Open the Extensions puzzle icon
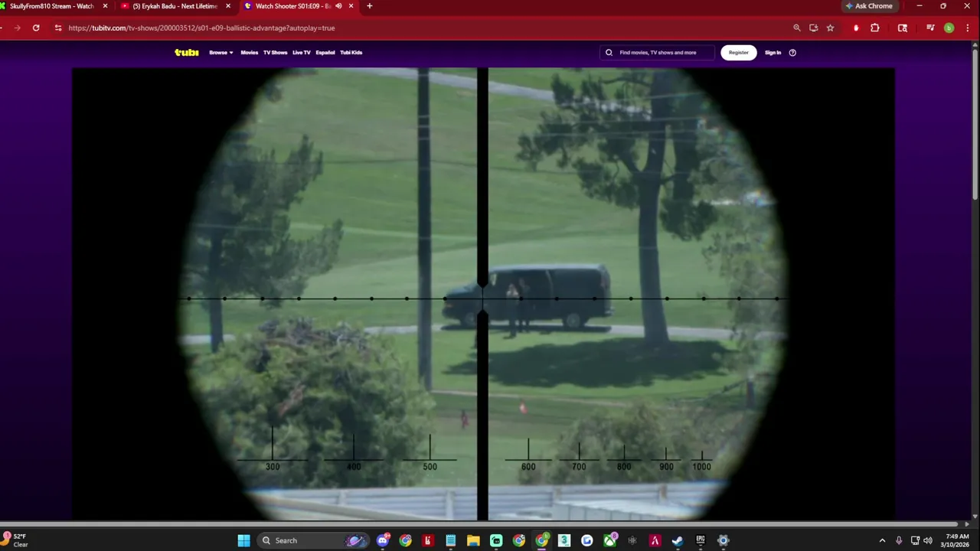This screenshot has height=551, width=980. click(875, 28)
